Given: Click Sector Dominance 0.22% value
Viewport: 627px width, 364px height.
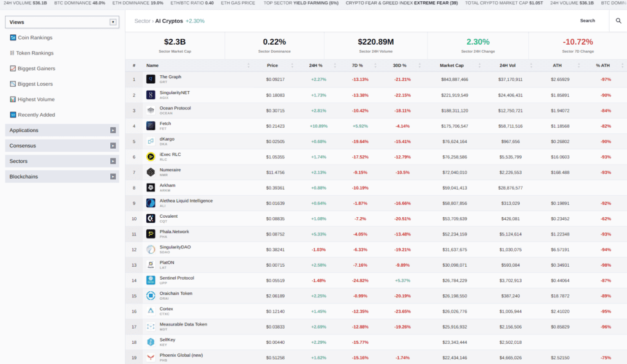Looking at the screenshot, I should 274,42.
